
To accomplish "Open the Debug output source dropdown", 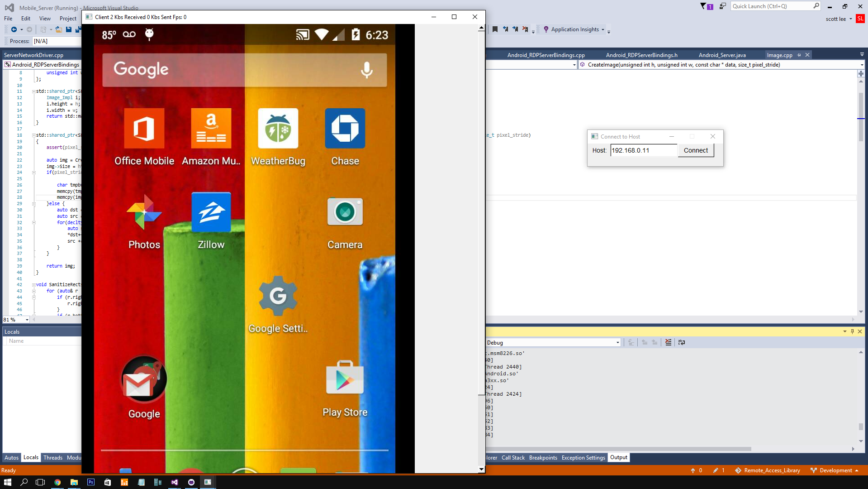I will 618,343.
